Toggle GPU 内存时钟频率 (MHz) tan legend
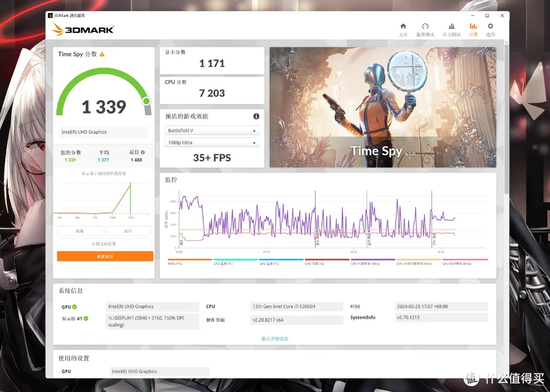Viewport: 550px width, 392px height. [x=419, y=262]
